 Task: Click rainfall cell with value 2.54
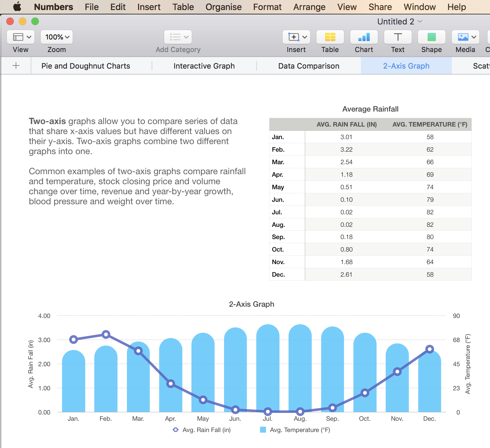(x=347, y=162)
